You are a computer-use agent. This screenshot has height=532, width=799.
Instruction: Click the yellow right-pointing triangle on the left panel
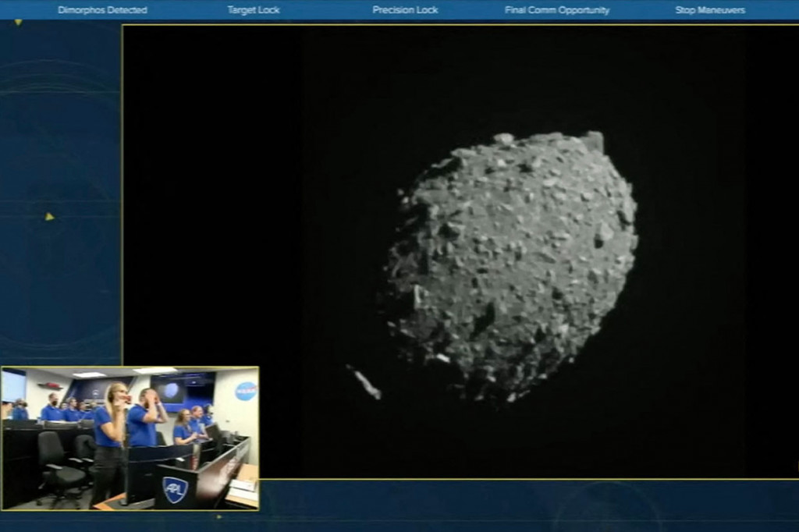coord(49,217)
